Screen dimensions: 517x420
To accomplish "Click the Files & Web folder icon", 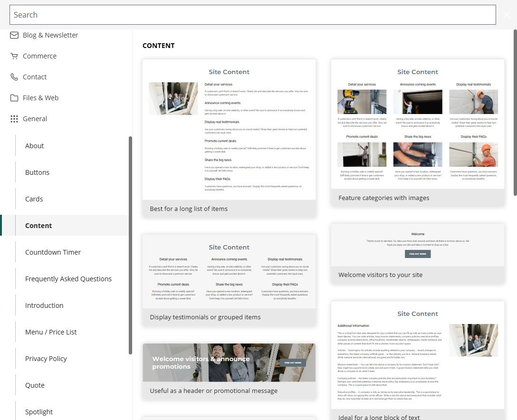I will tap(14, 98).
